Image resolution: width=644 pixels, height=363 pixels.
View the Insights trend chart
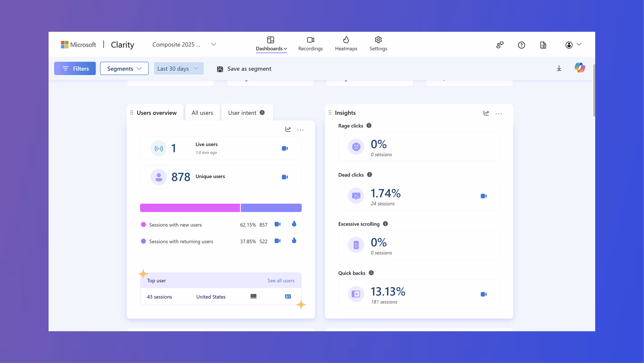click(486, 113)
